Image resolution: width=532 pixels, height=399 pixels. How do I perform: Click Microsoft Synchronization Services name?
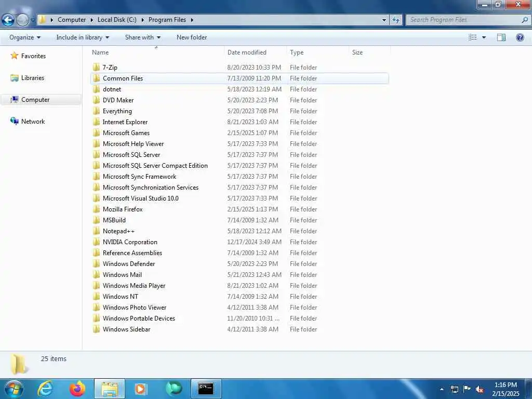coord(150,187)
